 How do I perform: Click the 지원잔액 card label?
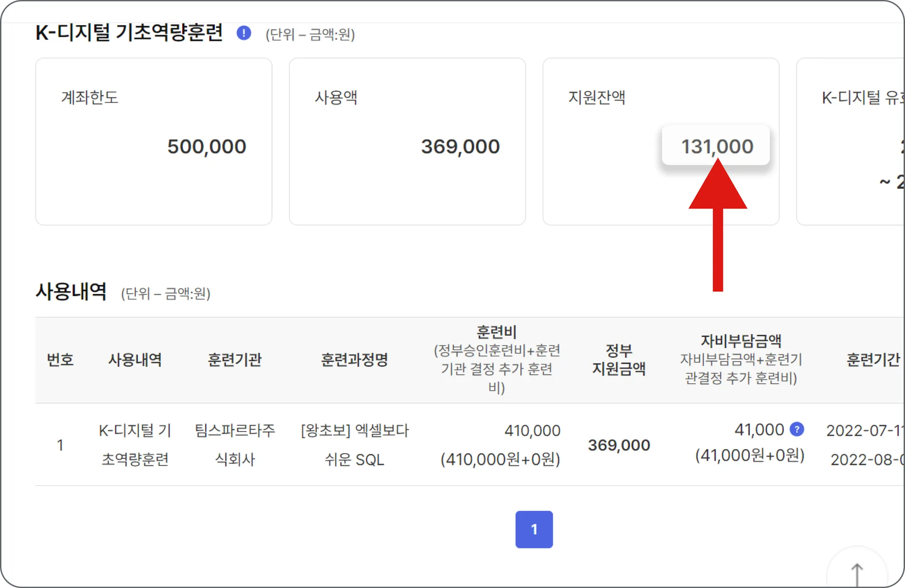pos(597,97)
